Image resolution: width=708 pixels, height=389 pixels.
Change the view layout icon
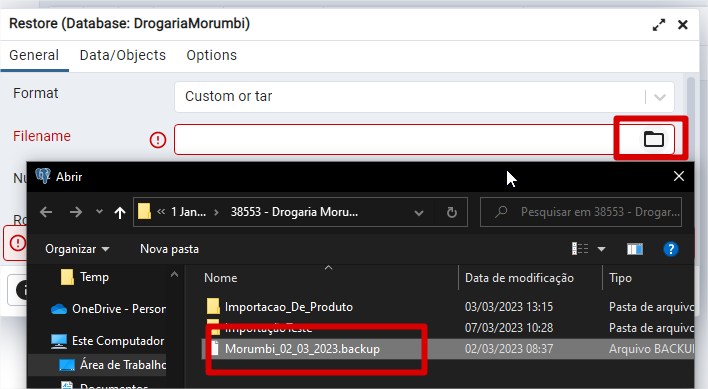click(x=580, y=249)
